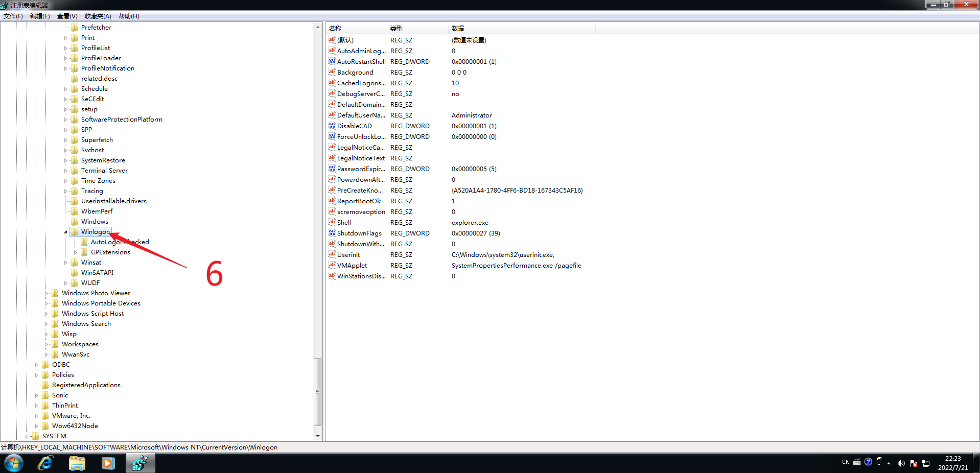Select the DefaultUserNa... value
The image size is (980, 473).
pyautogui.click(x=361, y=115)
